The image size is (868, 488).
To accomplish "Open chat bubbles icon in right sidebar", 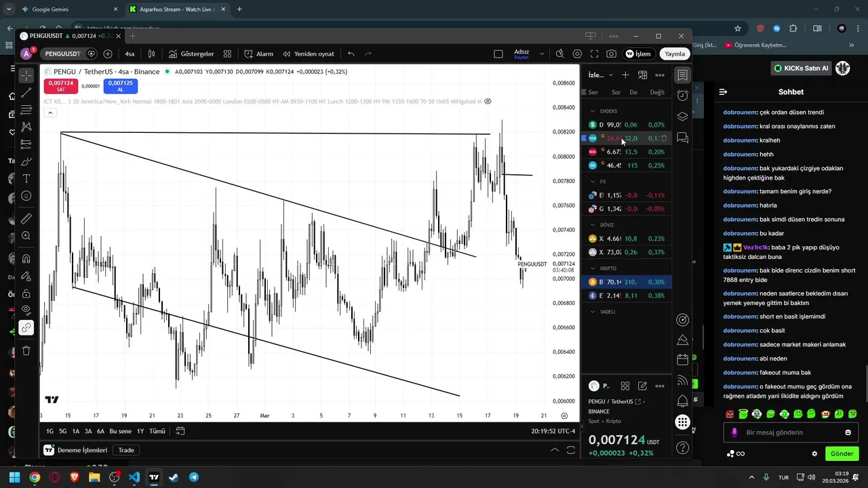I will click(683, 138).
